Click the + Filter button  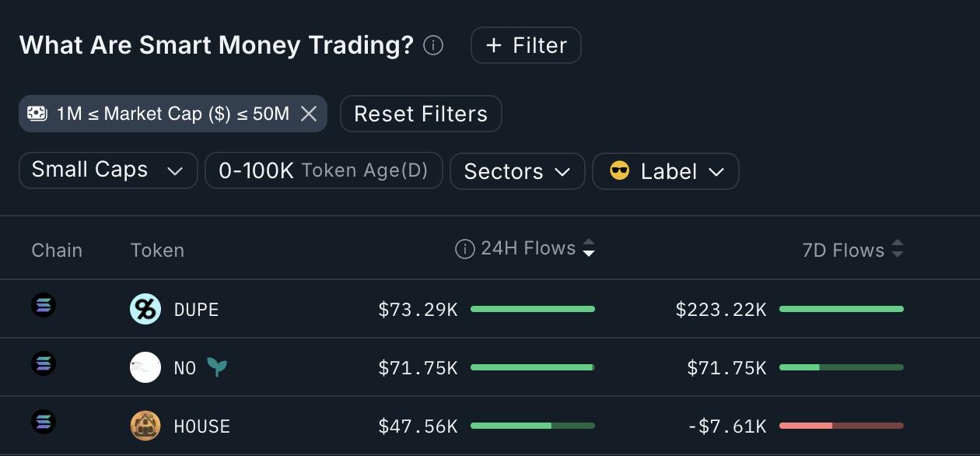tap(526, 45)
